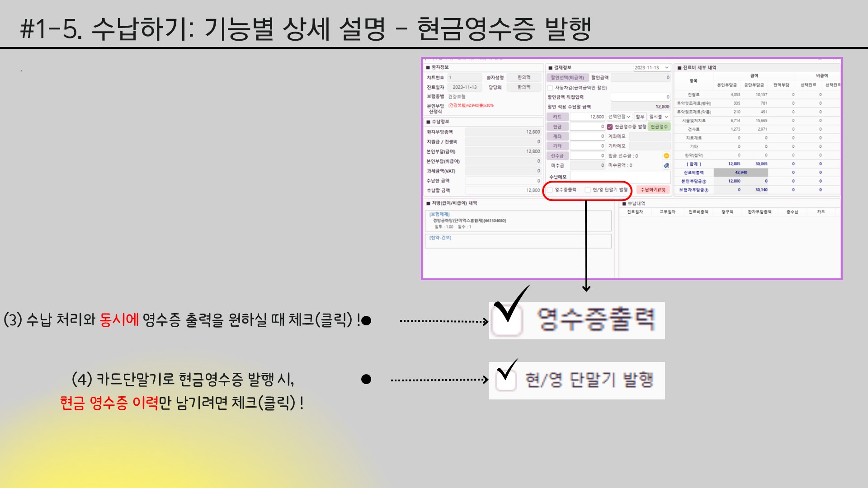Viewport: 868px width, 488px height.
Task: Expand the 선택안함 card company dropdown
Action: point(619,117)
